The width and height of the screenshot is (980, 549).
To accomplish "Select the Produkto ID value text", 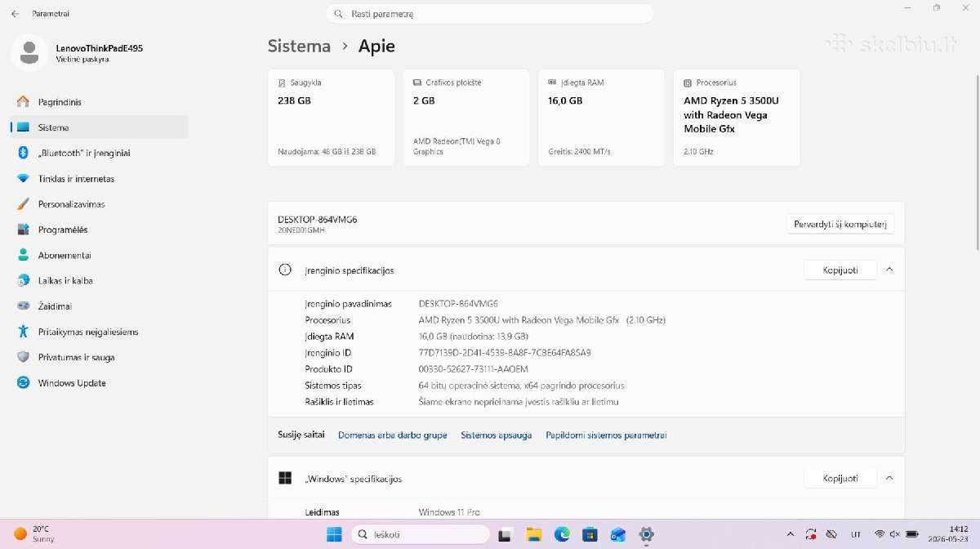I will 475,369.
